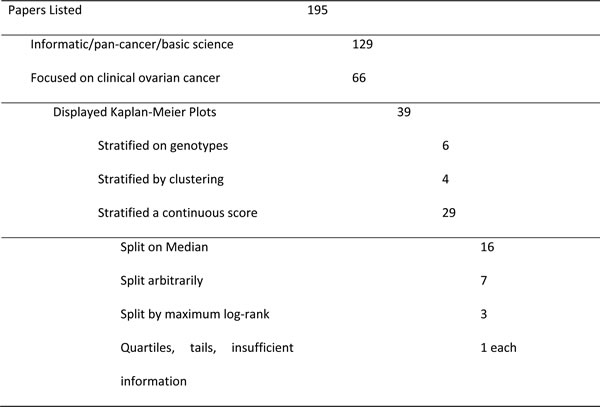Select the count 66 in the table
The height and width of the screenshot is (407, 600).
coord(359,78)
